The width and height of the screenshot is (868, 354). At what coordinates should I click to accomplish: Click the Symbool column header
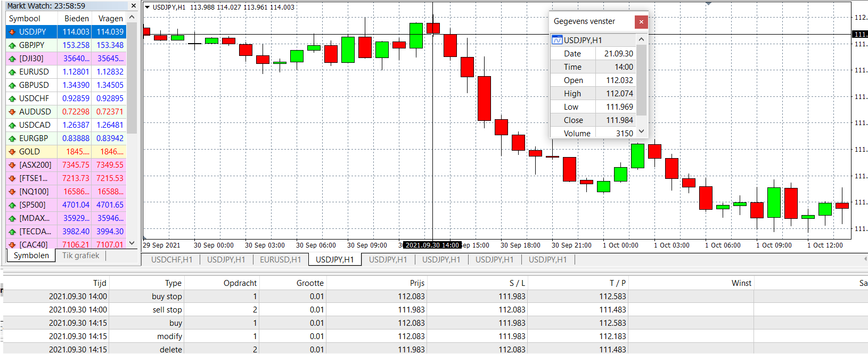(31, 19)
